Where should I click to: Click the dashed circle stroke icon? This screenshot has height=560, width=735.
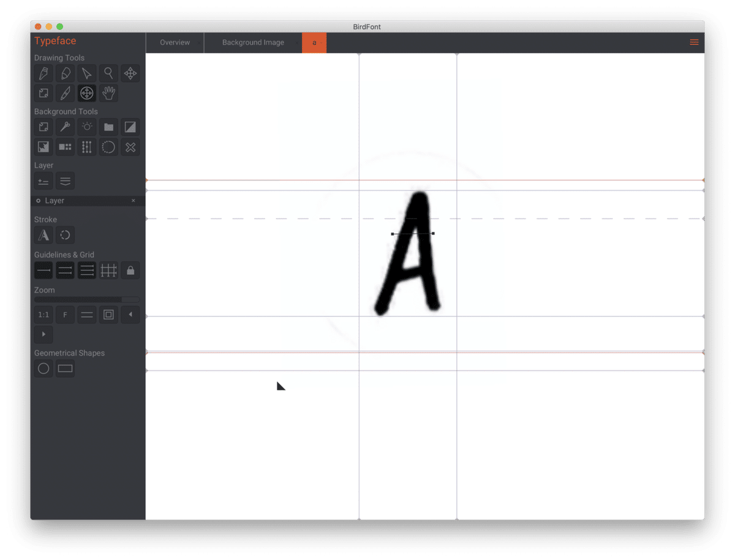click(65, 235)
